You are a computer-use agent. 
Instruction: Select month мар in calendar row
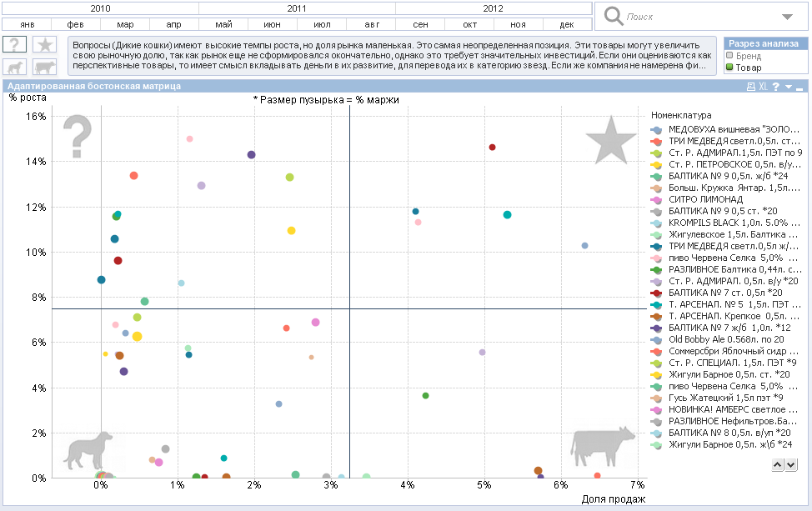point(125,24)
